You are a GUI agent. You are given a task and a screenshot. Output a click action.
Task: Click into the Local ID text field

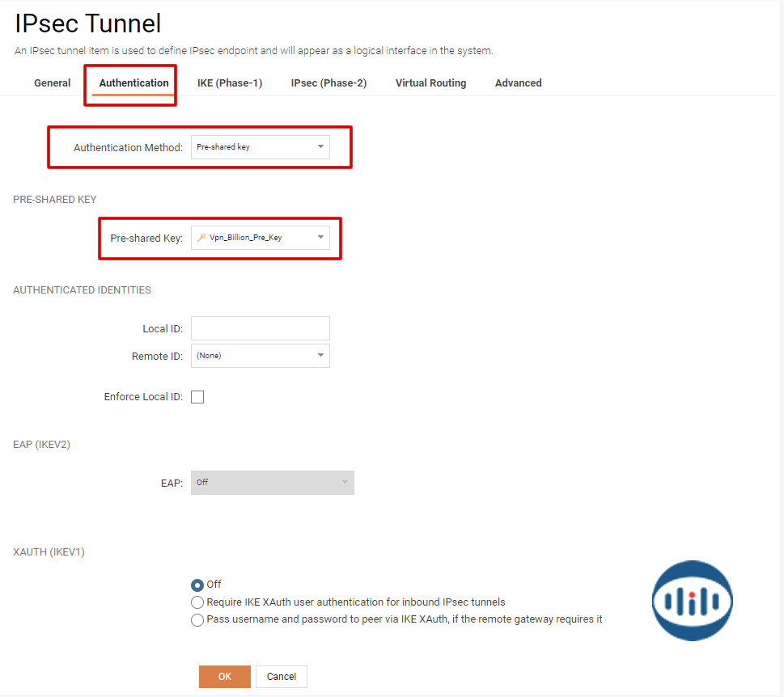click(260, 328)
